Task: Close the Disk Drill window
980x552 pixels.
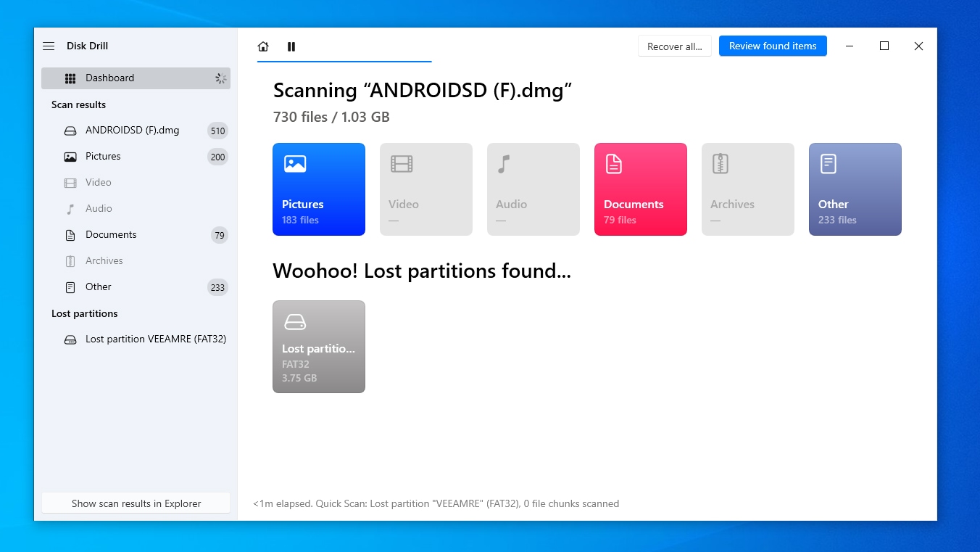Action: point(918,46)
